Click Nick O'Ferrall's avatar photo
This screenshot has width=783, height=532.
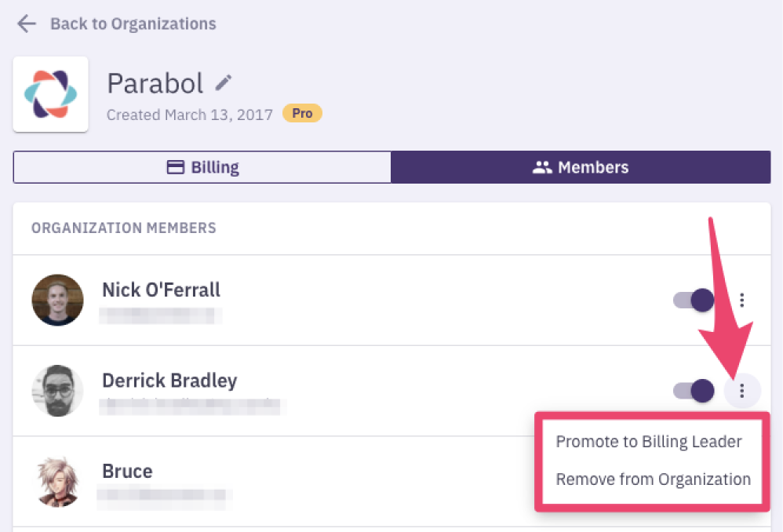tap(57, 300)
